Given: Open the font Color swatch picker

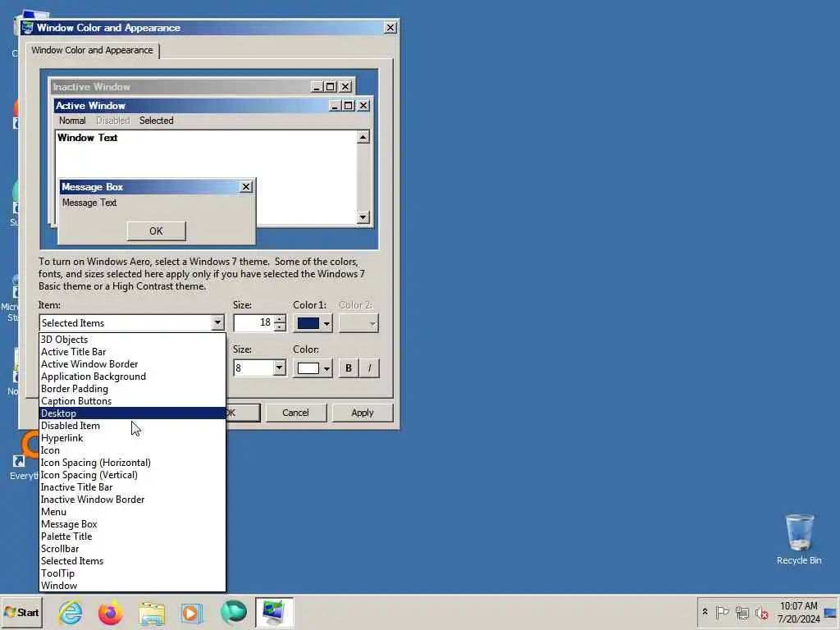Looking at the screenshot, I should [x=313, y=368].
